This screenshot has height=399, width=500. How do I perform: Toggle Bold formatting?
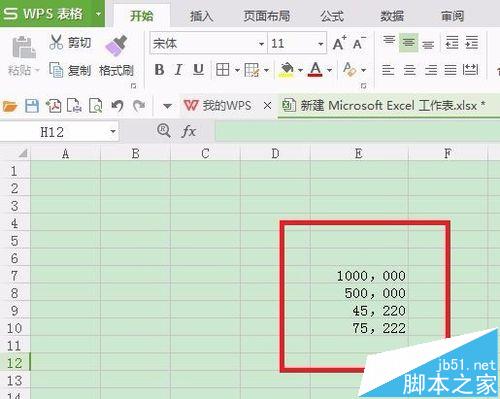tap(159, 70)
